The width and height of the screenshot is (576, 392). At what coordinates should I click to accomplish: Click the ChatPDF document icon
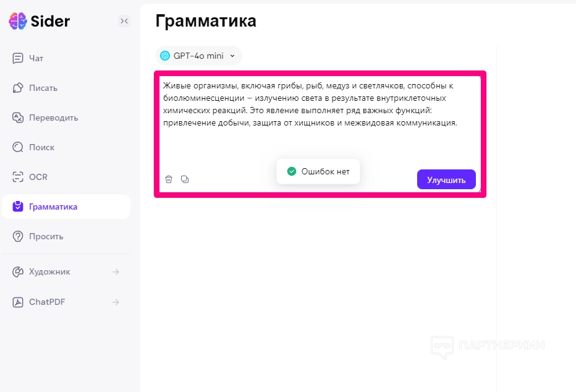pyautogui.click(x=18, y=302)
